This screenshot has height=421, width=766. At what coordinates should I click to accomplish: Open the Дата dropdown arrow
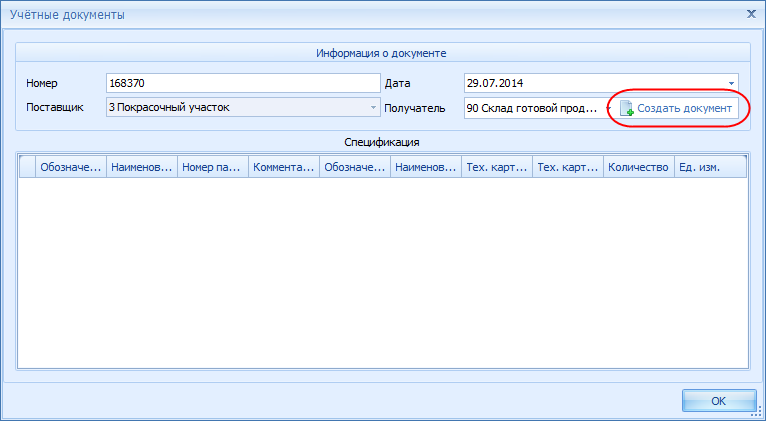pos(731,83)
